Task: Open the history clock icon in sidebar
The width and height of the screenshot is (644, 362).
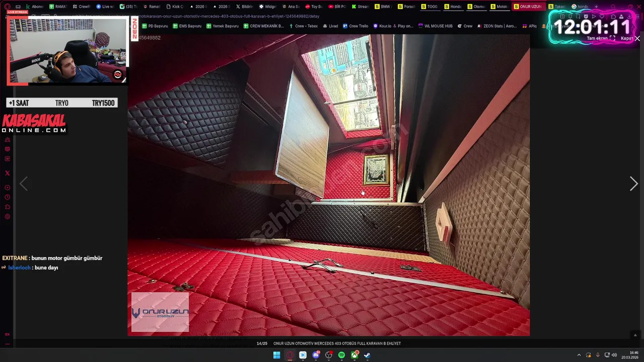Action: pos(8,197)
